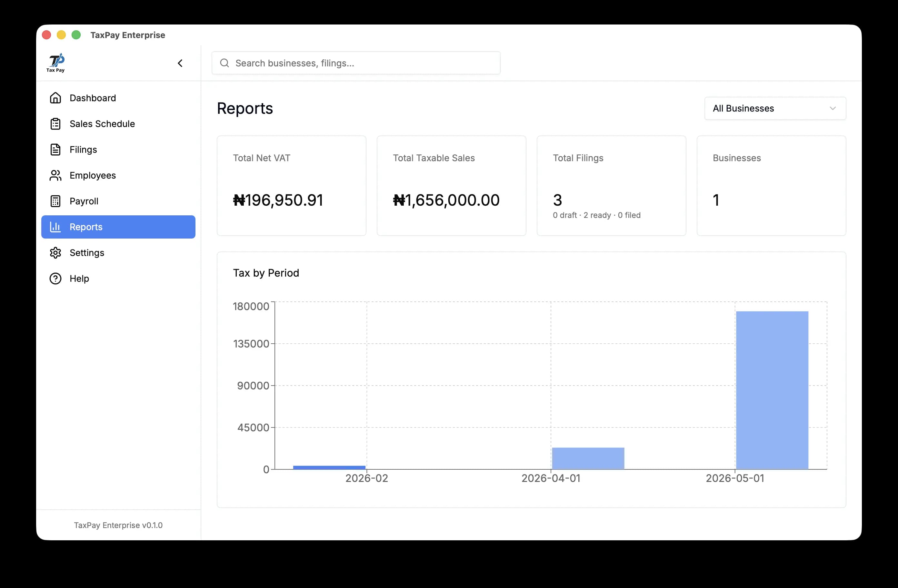Click the 90000 y-axis label
Image resolution: width=898 pixels, height=588 pixels.
[253, 386]
